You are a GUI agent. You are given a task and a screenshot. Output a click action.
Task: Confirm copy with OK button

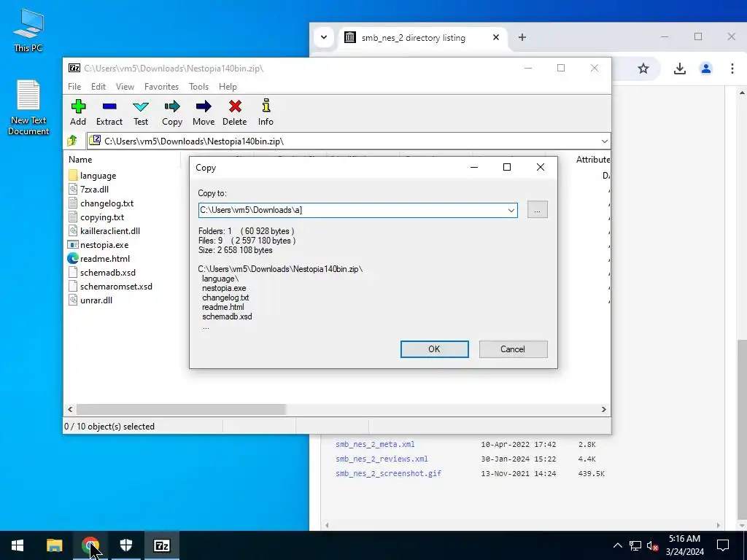coord(435,349)
